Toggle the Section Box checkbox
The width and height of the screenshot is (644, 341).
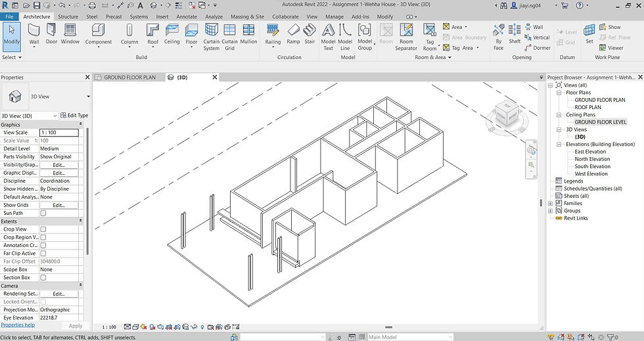(43, 278)
